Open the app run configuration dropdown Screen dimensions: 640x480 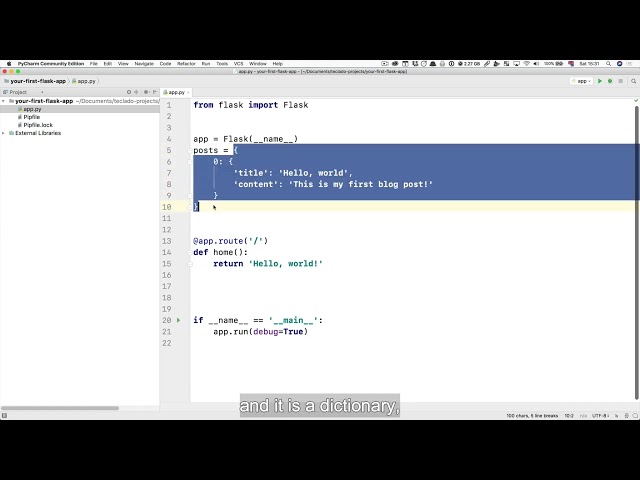[582, 81]
